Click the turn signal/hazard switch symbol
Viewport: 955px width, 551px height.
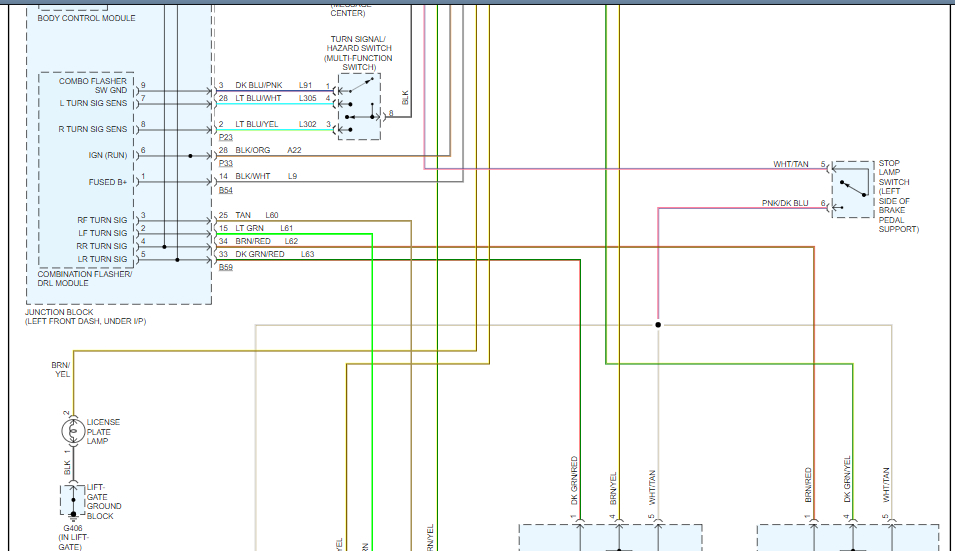359,106
